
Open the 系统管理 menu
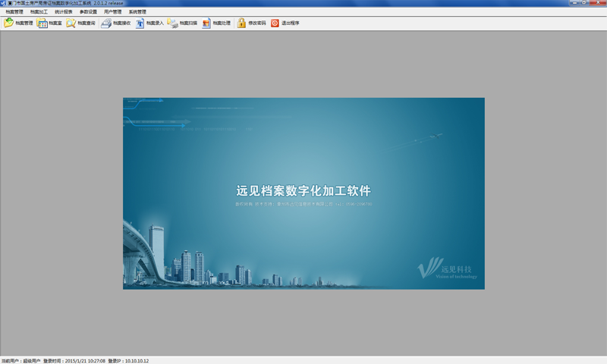coord(137,12)
